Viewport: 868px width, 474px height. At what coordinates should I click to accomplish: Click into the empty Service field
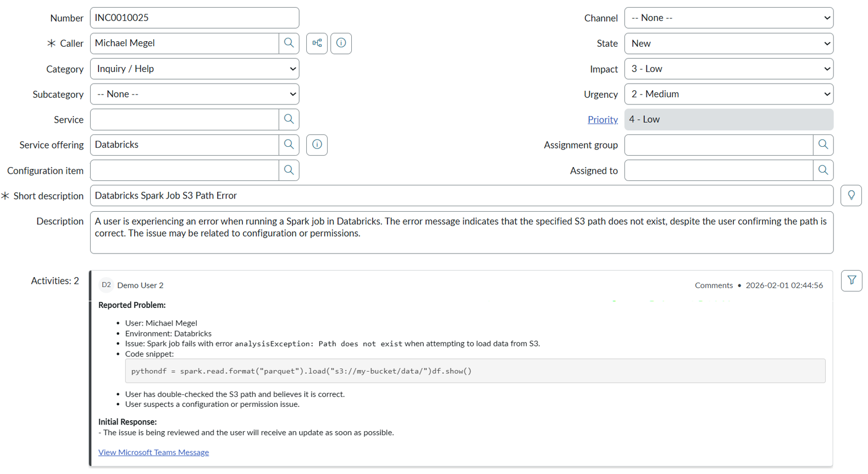point(185,119)
